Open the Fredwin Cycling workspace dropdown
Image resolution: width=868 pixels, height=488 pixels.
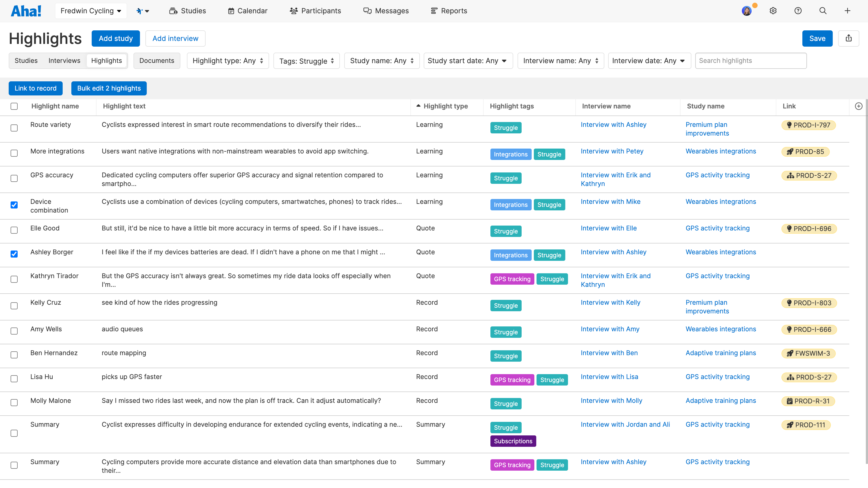(x=91, y=11)
